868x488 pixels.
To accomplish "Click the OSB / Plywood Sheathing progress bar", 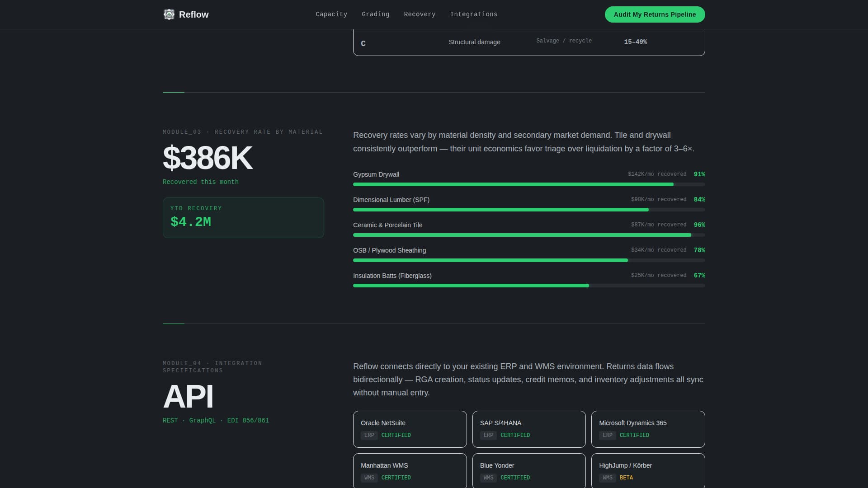I will 529,260.
